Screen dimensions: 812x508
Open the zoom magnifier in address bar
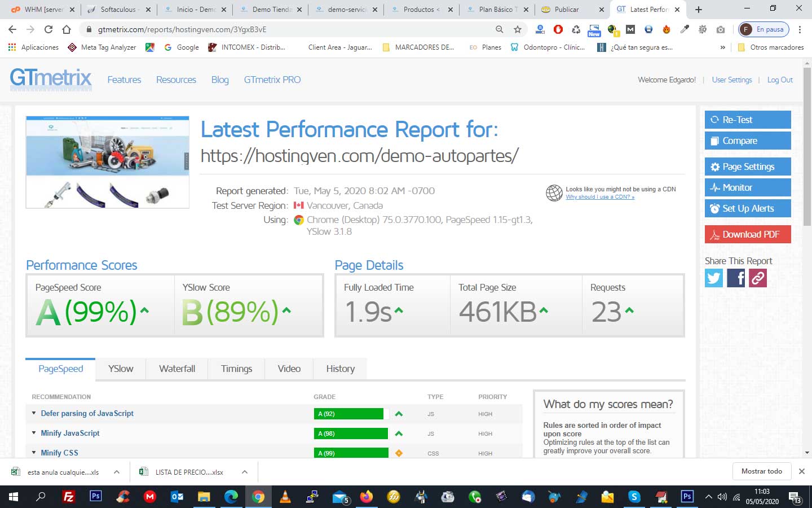[x=499, y=29]
